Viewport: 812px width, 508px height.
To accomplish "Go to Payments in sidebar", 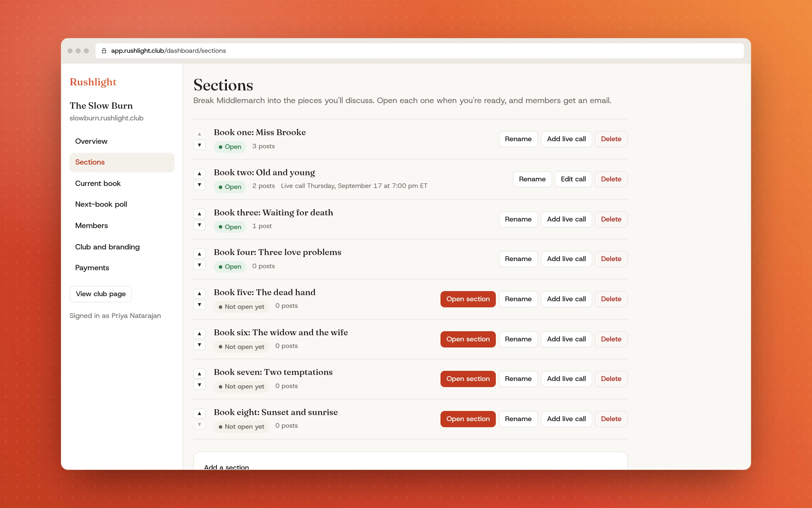I will point(122,268).
